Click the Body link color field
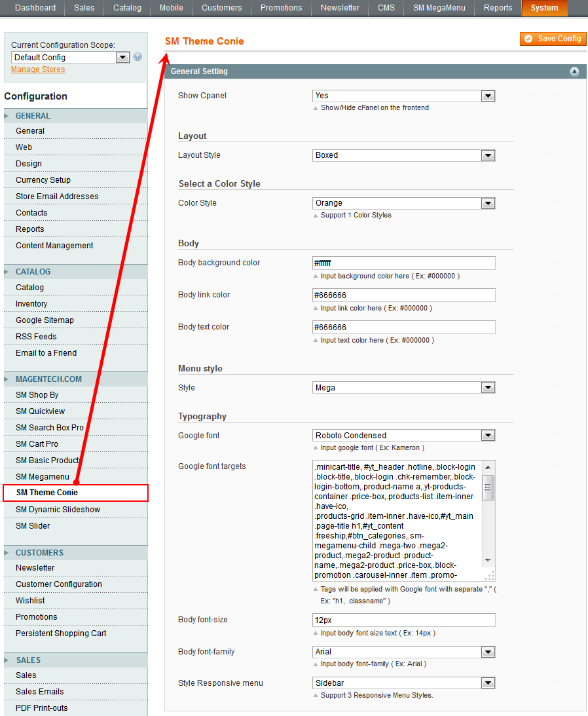The width and height of the screenshot is (588, 716). (403, 295)
